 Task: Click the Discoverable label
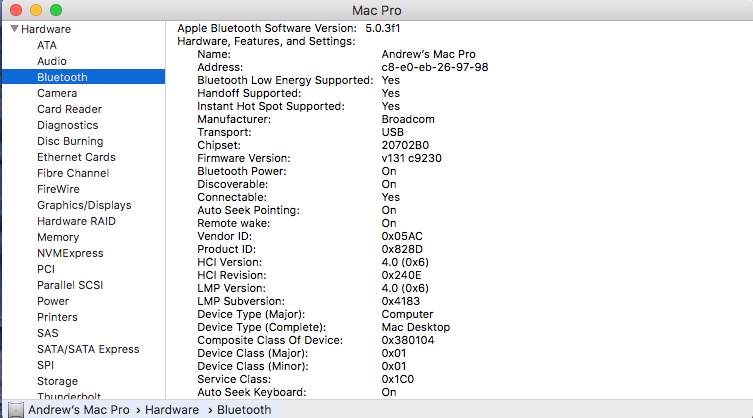(232, 184)
